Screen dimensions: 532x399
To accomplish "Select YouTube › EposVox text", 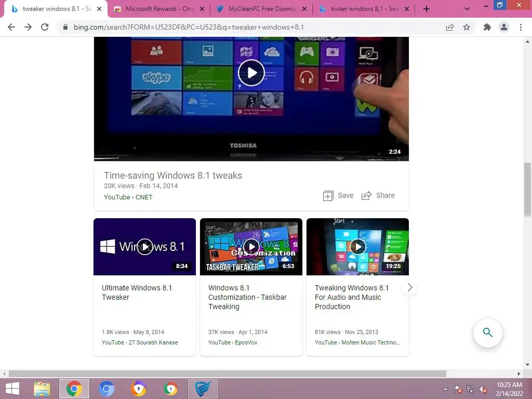I will pyautogui.click(x=233, y=343).
